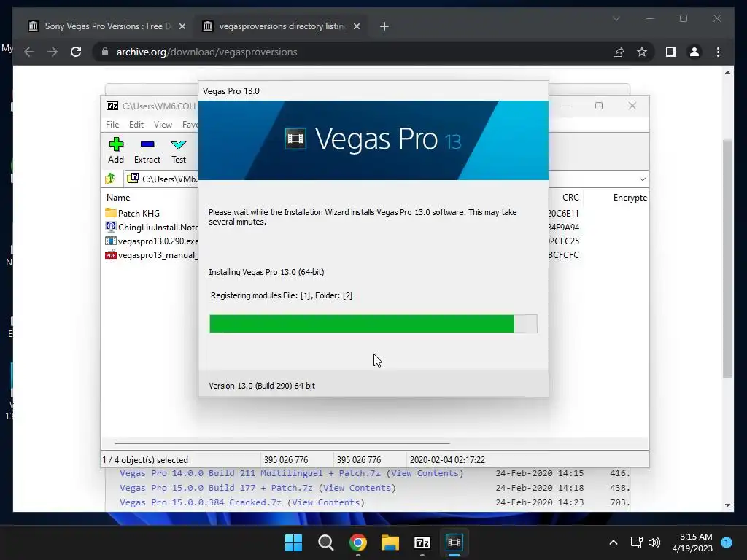
Task: Open Vegas Pro 14.0.0 Build 211 link
Action: click(250, 473)
